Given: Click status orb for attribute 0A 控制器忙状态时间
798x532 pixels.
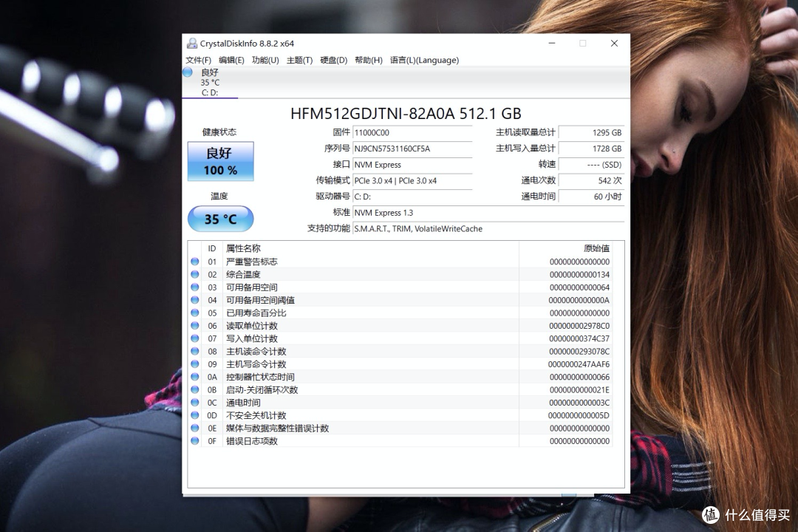Looking at the screenshot, I should 195,377.
